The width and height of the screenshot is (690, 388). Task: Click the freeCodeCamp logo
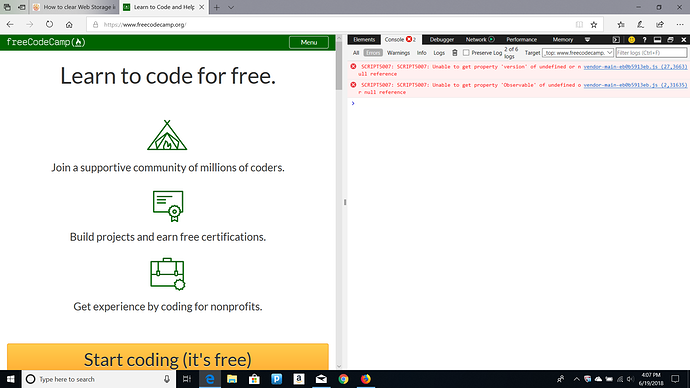pos(46,42)
